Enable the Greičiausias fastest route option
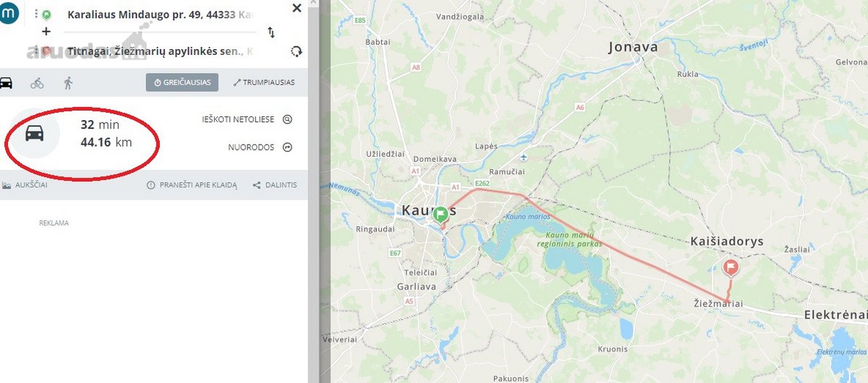This screenshot has width=868, height=383. (x=182, y=82)
